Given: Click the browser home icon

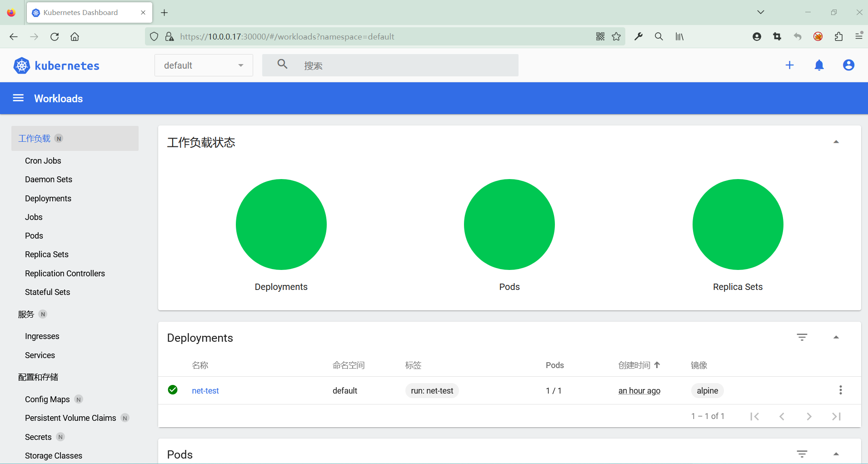Looking at the screenshot, I should click(x=75, y=37).
